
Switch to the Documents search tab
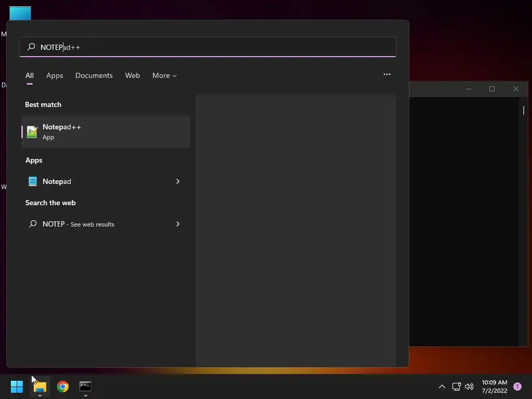(94, 76)
